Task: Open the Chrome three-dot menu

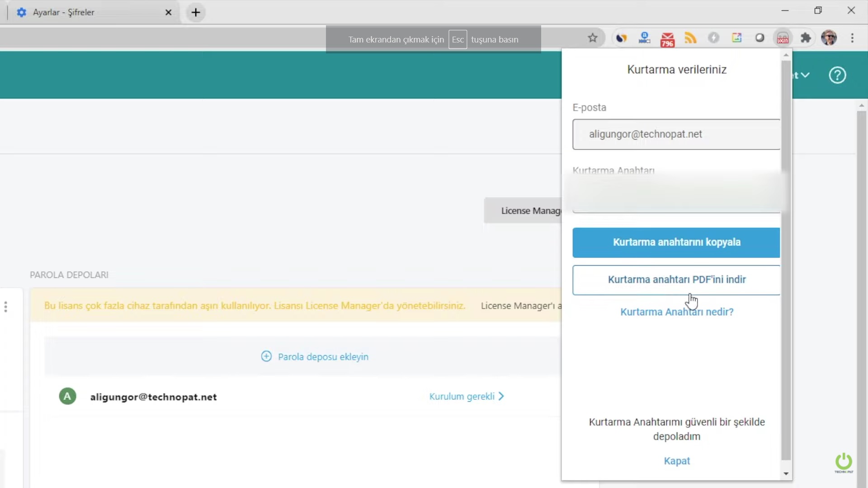Action: [x=852, y=38]
